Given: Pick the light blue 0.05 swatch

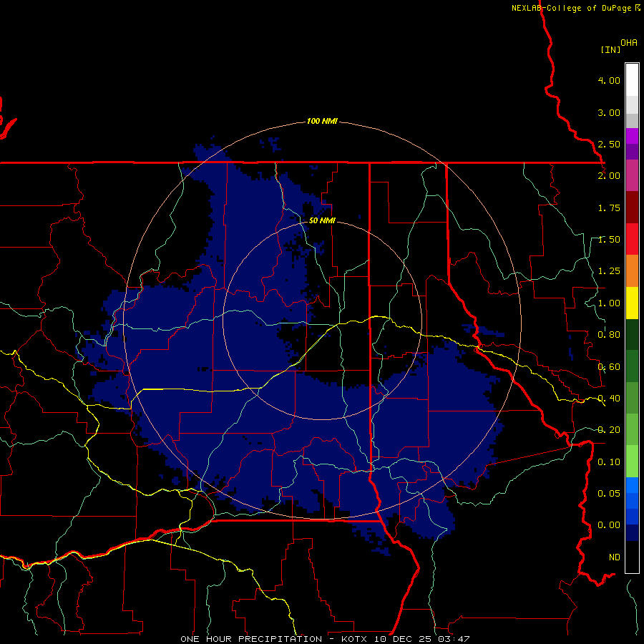Looking at the screenshot, I should tap(632, 485).
